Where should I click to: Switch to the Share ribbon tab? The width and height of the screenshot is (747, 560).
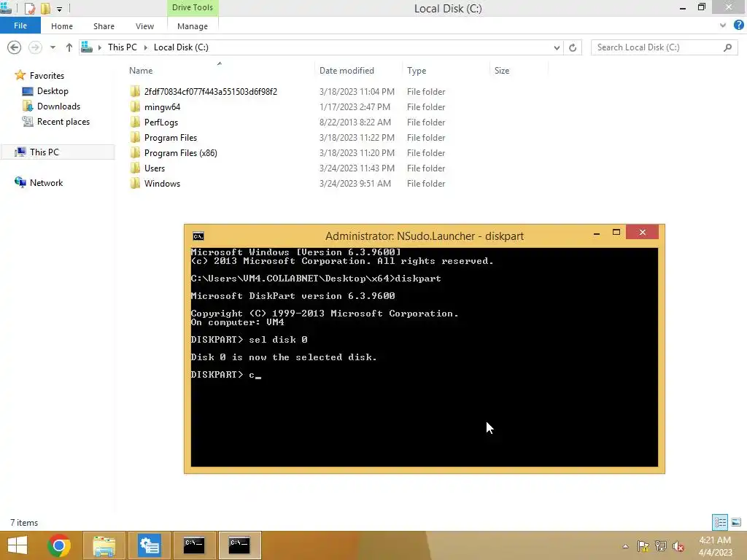[x=104, y=26]
